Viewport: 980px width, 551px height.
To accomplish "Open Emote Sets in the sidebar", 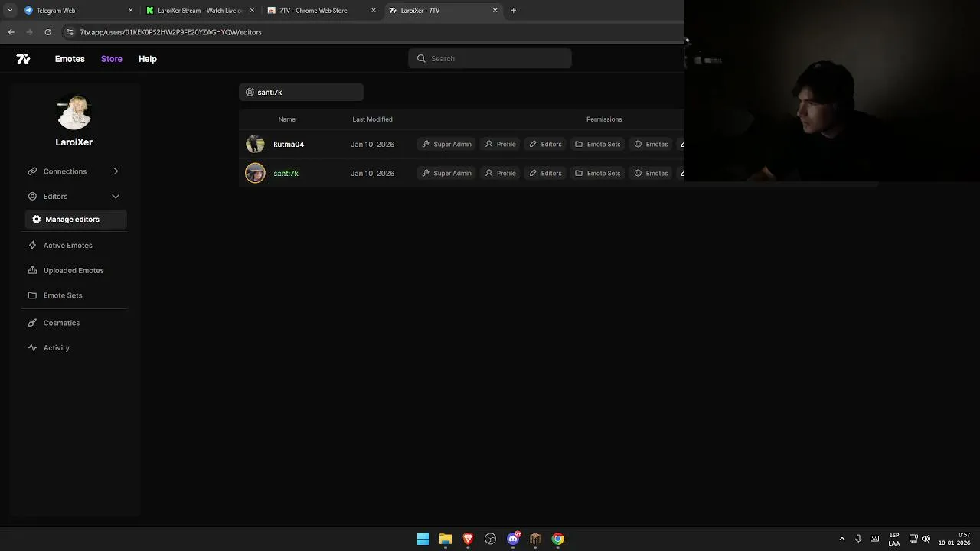I will (x=63, y=295).
